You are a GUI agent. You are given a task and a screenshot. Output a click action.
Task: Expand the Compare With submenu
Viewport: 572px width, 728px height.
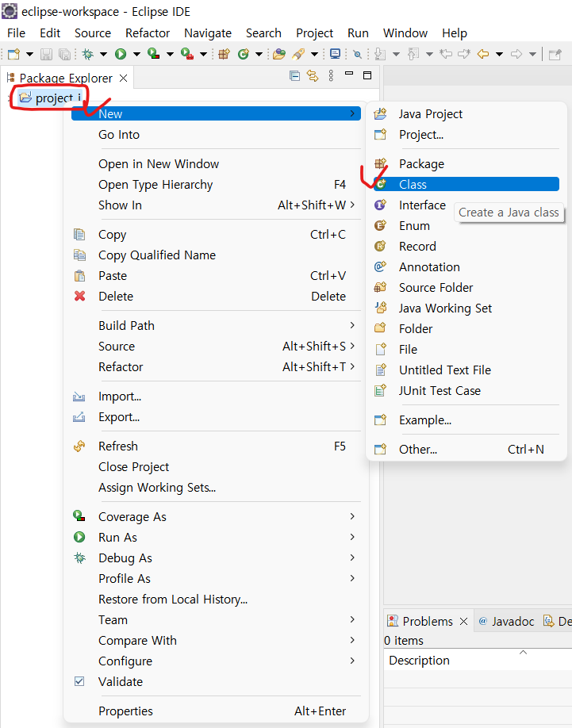click(216, 641)
